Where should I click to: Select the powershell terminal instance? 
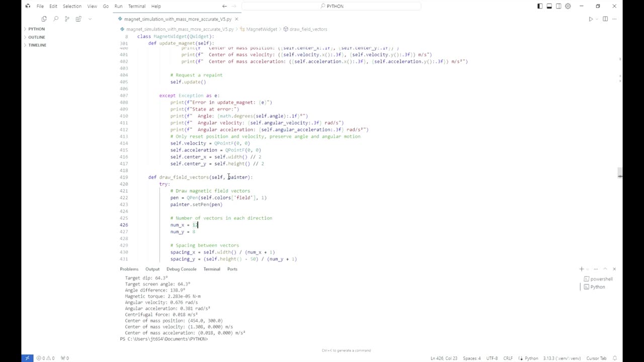tap(599, 279)
